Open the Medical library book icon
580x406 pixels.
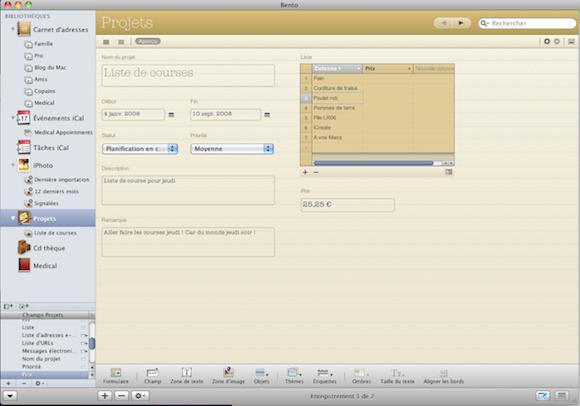(24, 265)
